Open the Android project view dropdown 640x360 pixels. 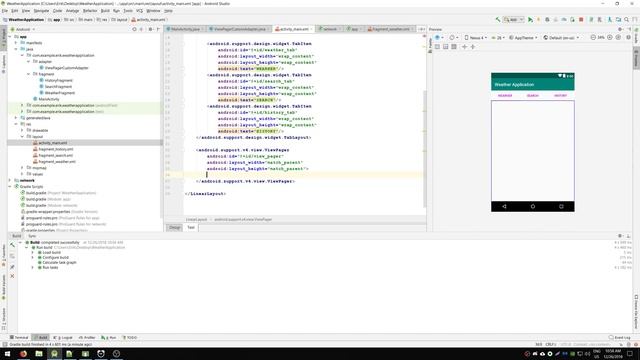coord(23,29)
